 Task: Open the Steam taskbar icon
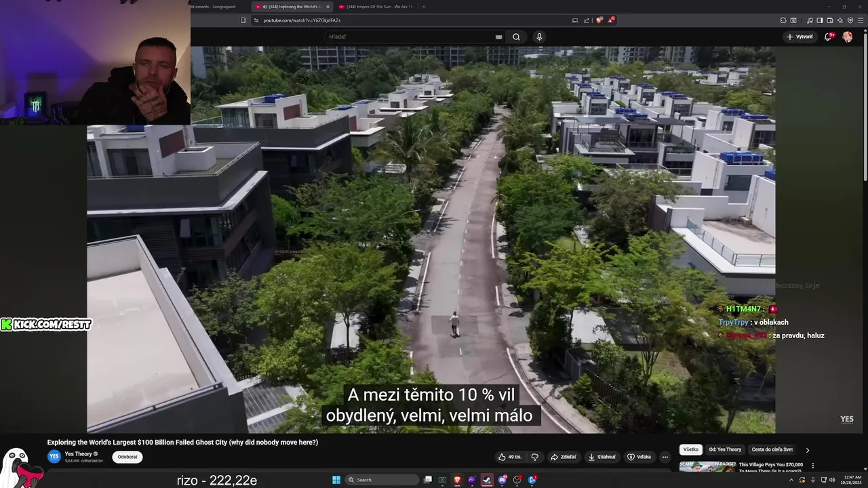(487, 480)
